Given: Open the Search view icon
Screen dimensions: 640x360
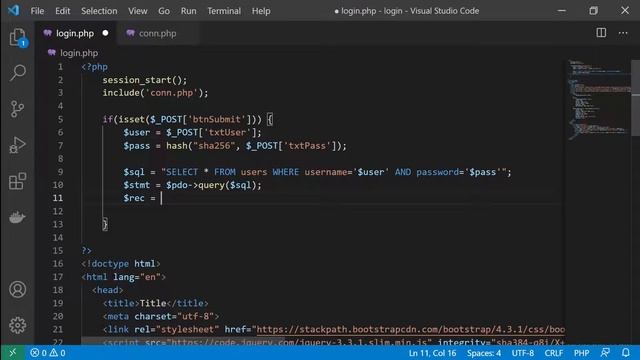Looking at the screenshot, I should (18, 73).
